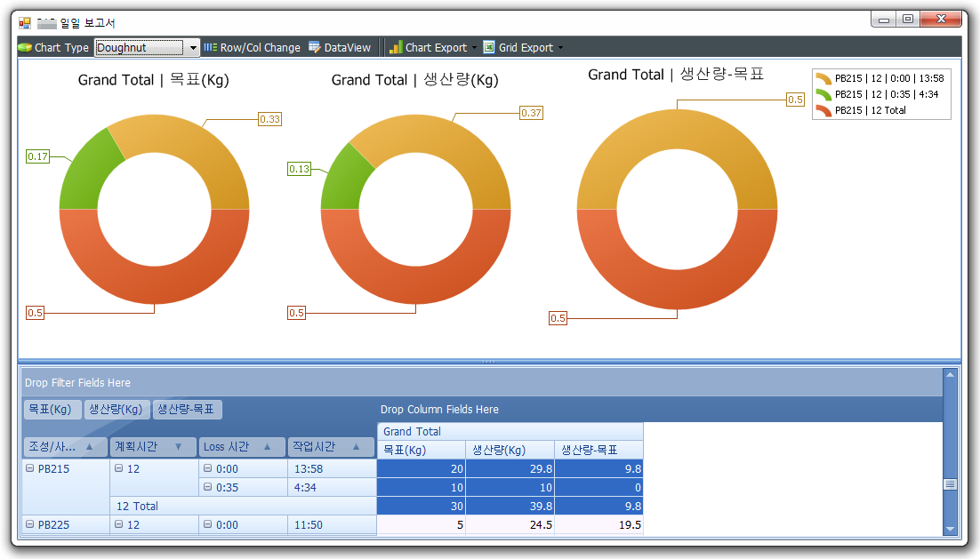Select the 29.8 cell
The height and width of the screenshot is (559, 980).
[x=510, y=468]
